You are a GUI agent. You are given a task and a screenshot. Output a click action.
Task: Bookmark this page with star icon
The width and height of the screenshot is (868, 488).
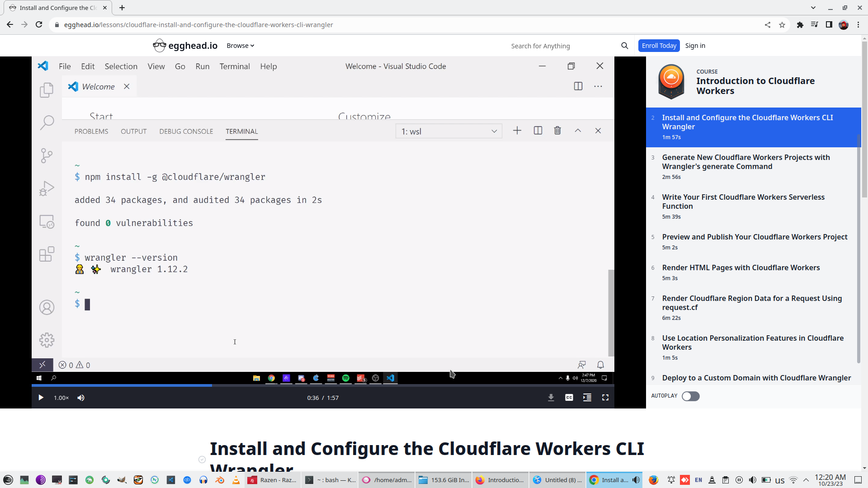tap(782, 25)
